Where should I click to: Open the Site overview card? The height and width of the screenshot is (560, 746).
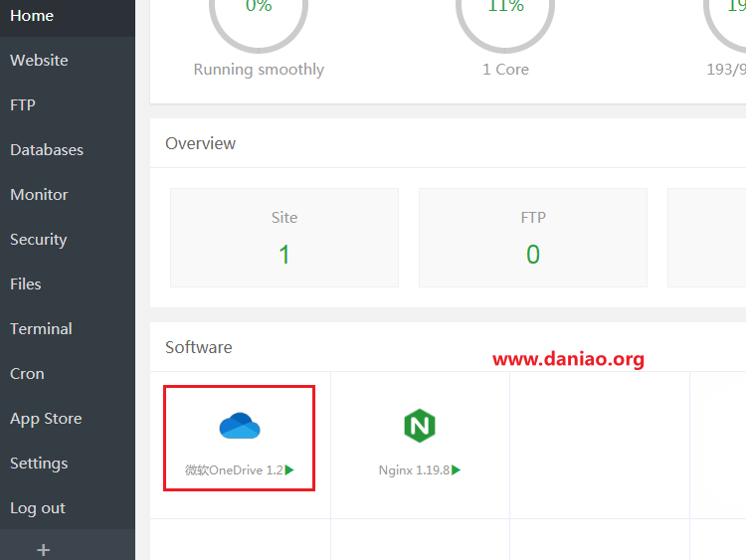click(284, 238)
